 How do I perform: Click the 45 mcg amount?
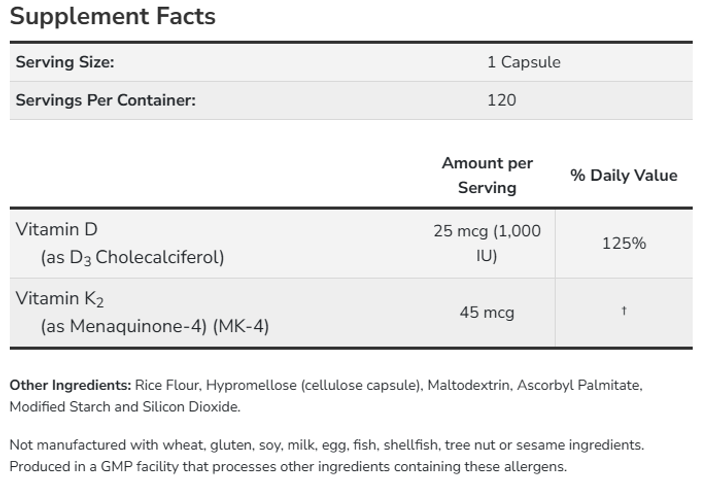point(487,312)
